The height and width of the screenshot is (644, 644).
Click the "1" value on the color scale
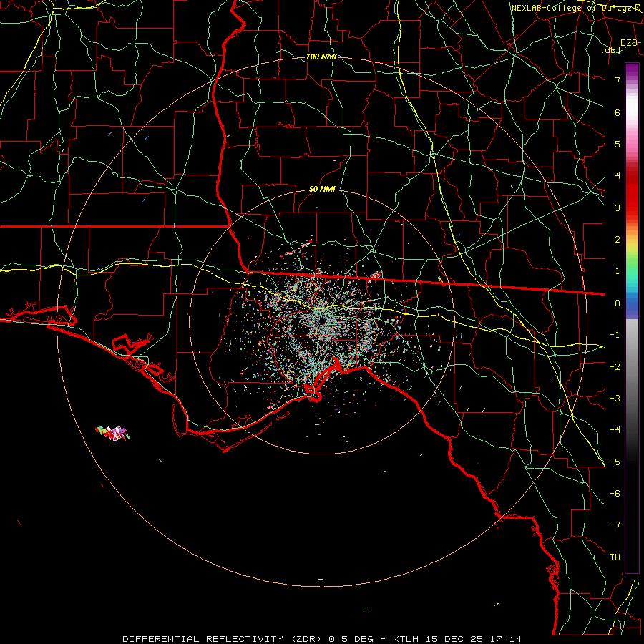(618, 271)
